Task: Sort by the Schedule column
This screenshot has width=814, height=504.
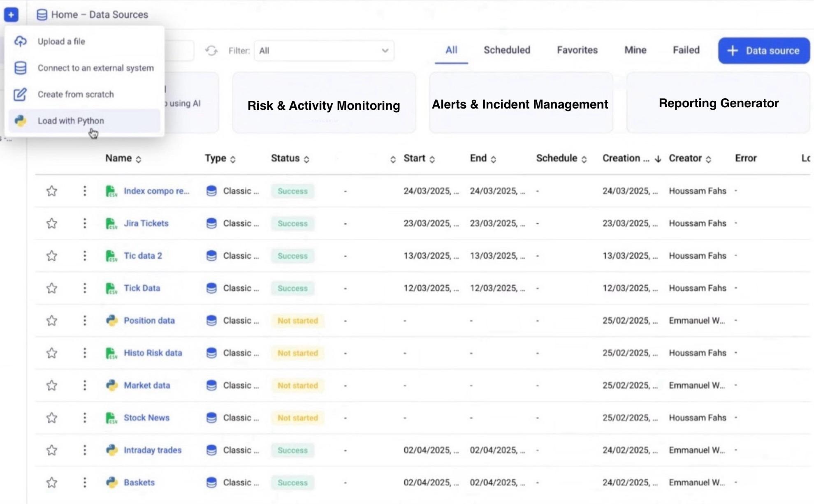Action: pyautogui.click(x=561, y=159)
